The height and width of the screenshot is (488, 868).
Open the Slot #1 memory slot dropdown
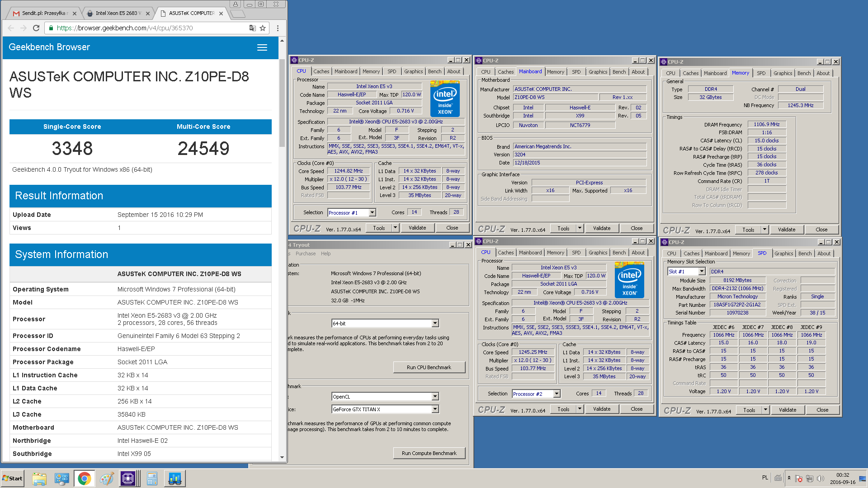click(702, 272)
